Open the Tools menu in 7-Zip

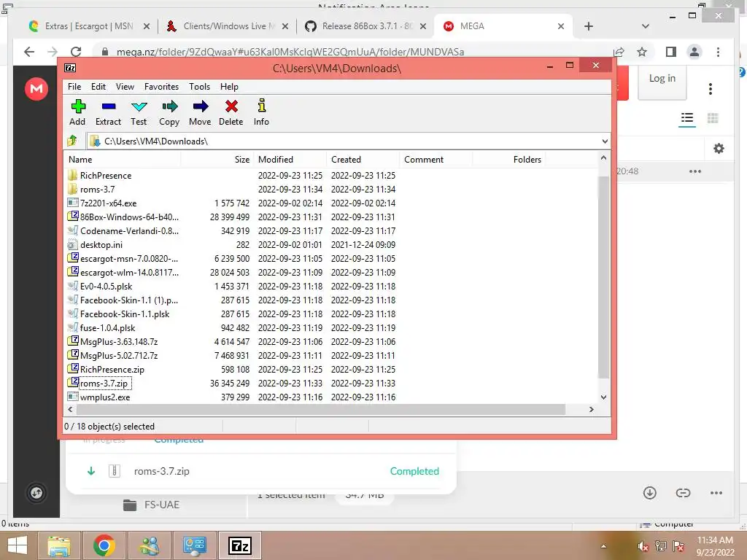(199, 87)
